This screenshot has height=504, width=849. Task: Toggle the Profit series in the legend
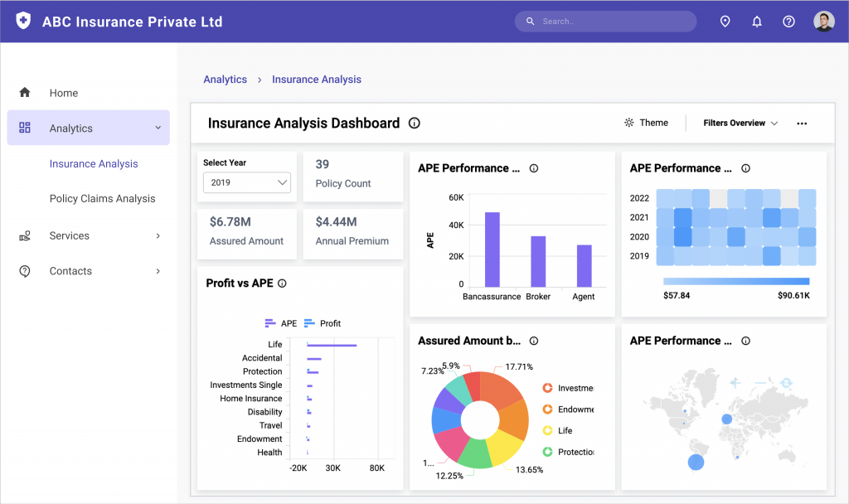pyautogui.click(x=323, y=323)
